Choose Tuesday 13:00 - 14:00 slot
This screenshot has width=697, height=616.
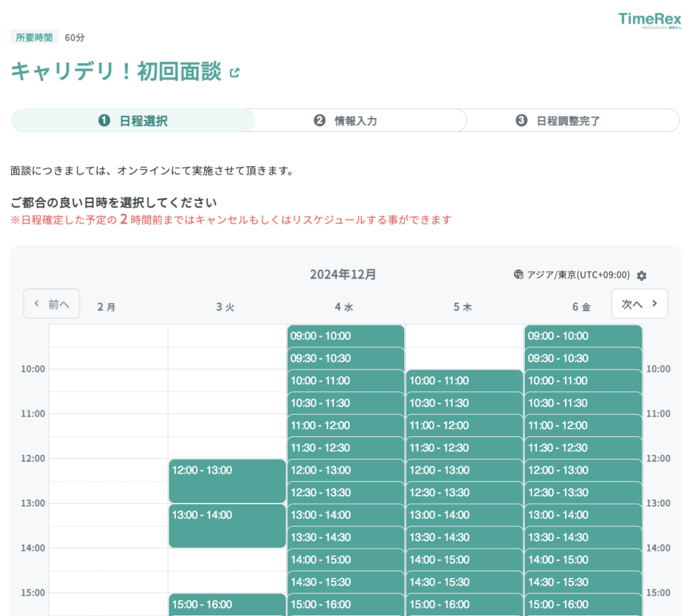tap(227, 525)
